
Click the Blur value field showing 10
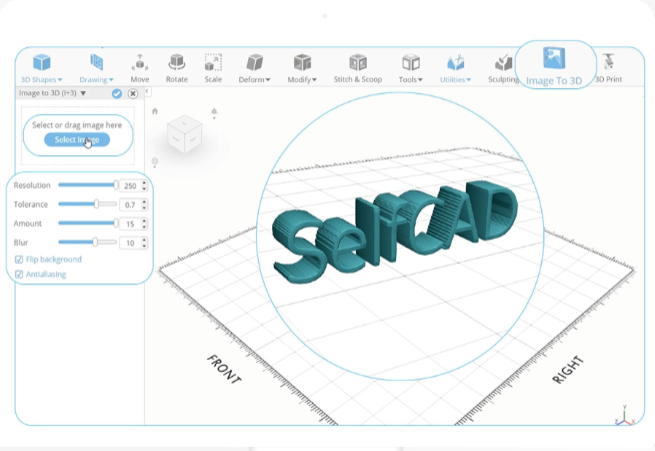pos(130,243)
